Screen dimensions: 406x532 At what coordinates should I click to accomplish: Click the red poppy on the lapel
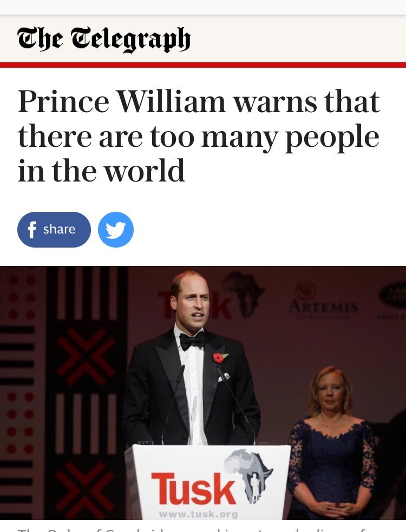220,358
